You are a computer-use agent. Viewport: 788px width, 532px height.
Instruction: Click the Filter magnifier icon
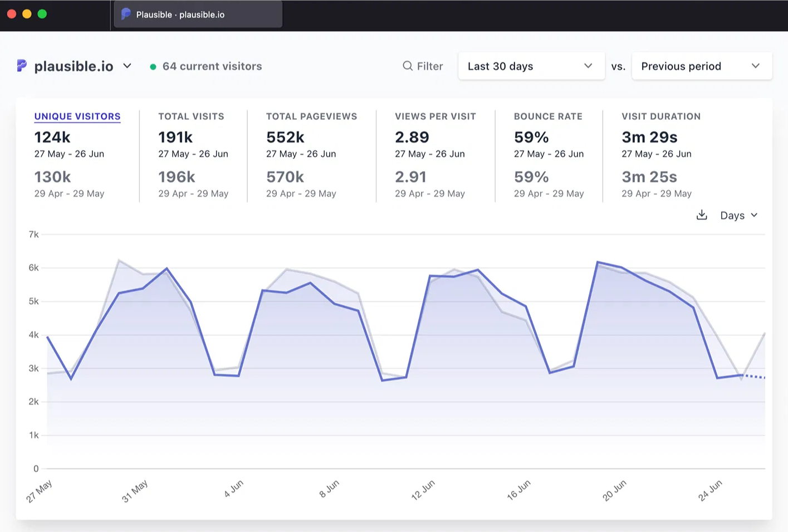point(408,66)
